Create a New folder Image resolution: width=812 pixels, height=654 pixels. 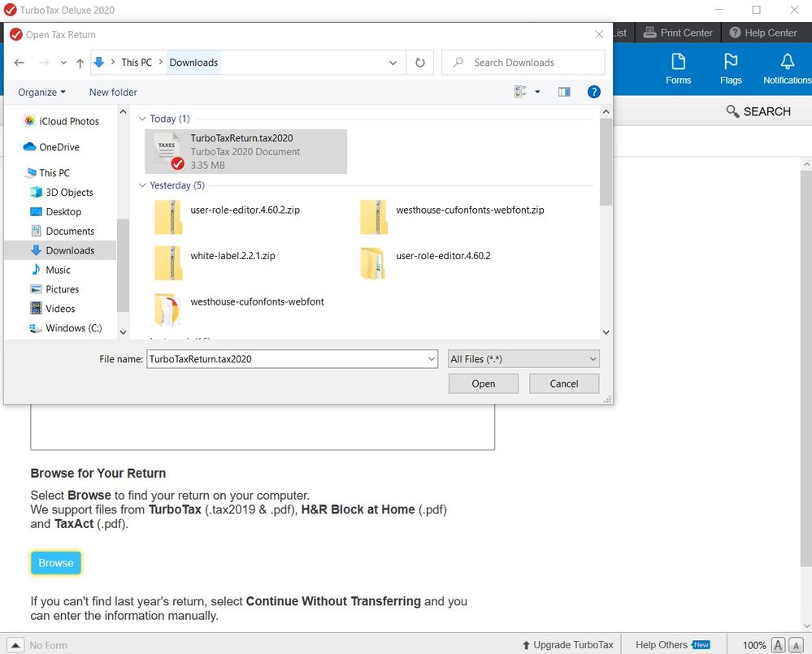tap(113, 92)
